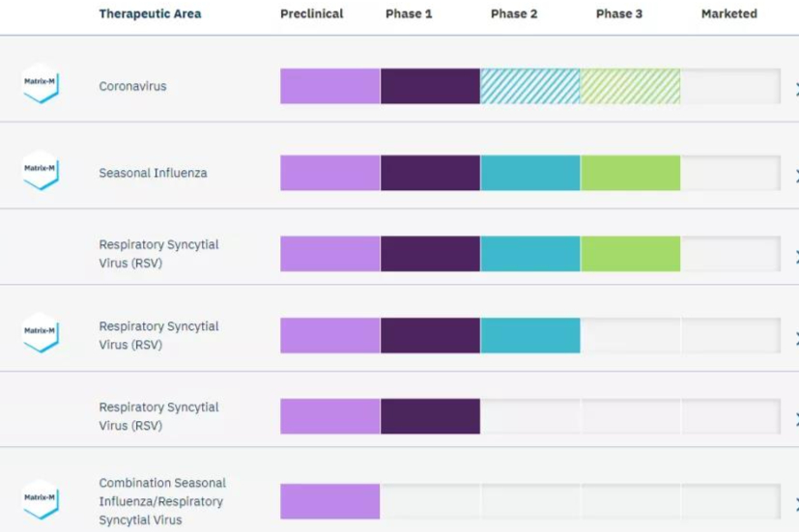
Task: Expand the Seasonal Influenza row arrow
Action: 795,177
